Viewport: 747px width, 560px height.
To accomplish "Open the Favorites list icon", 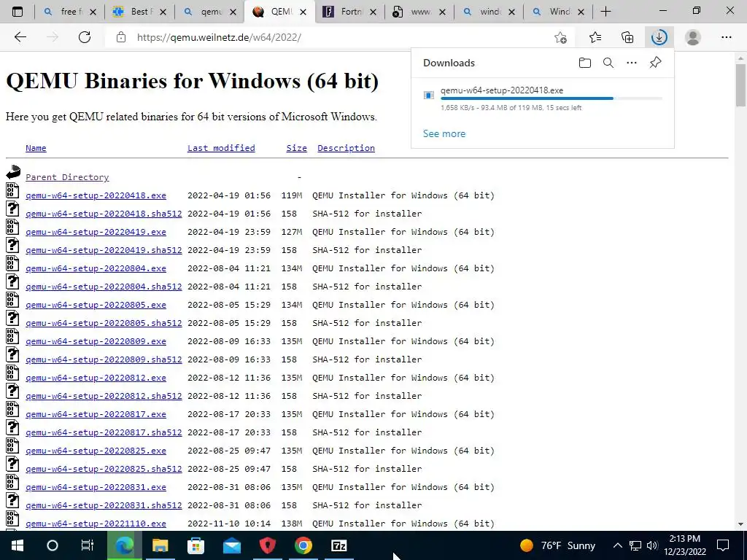I will click(x=595, y=37).
